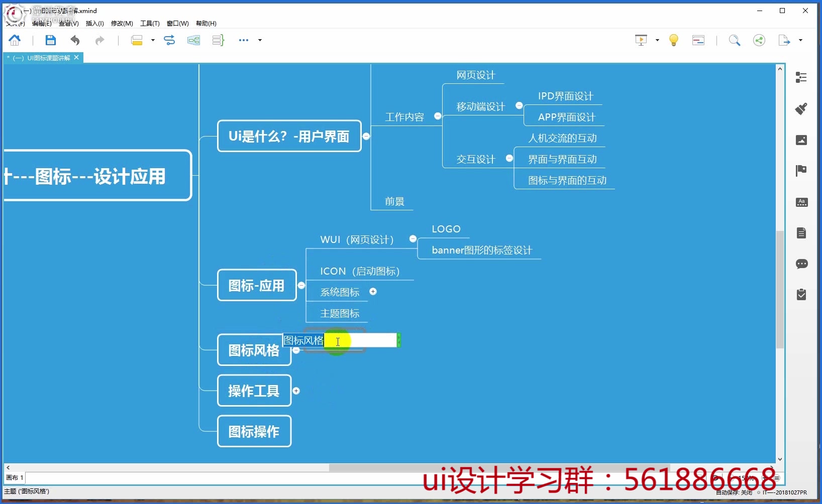Open the search magnifier

point(735,40)
